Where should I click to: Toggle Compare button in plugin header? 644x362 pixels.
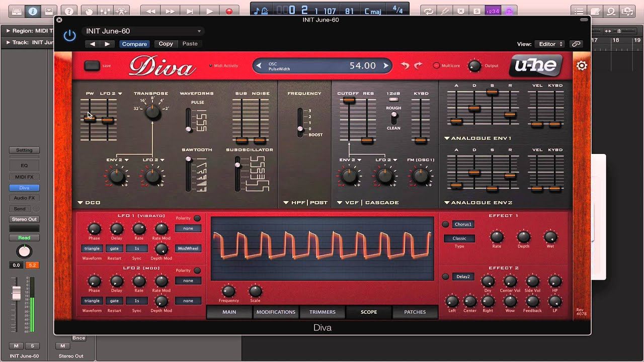tap(134, 44)
